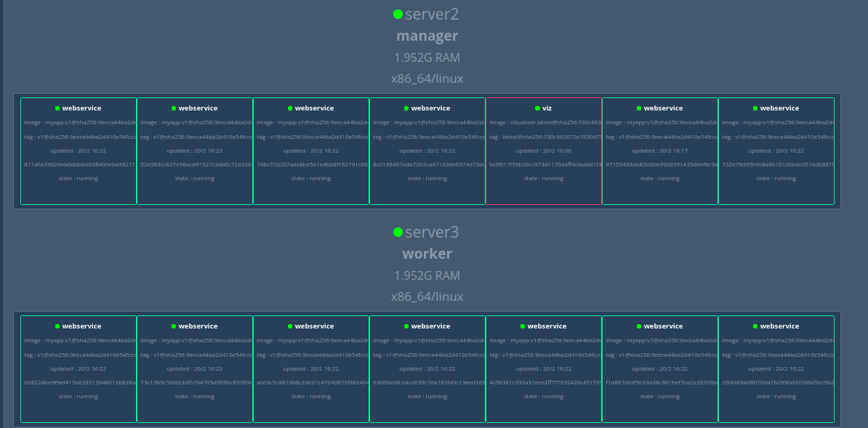
Task: Click green dot of webservice container 52e983cc
Action: tap(174, 108)
